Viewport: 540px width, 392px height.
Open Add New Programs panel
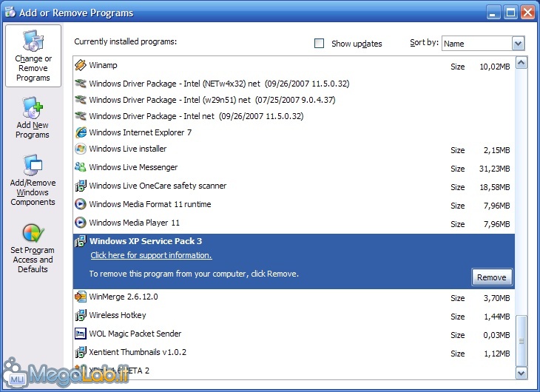click(33, 118)
